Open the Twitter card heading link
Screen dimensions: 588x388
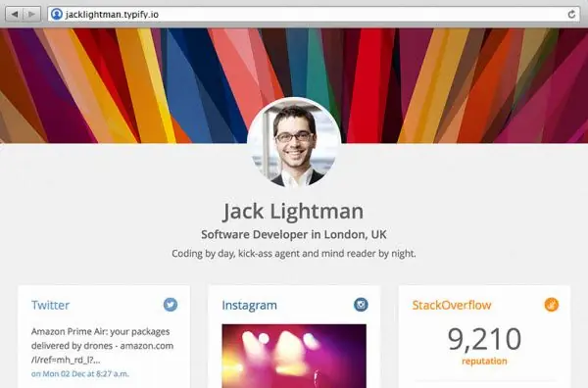(x=50, y=305)
